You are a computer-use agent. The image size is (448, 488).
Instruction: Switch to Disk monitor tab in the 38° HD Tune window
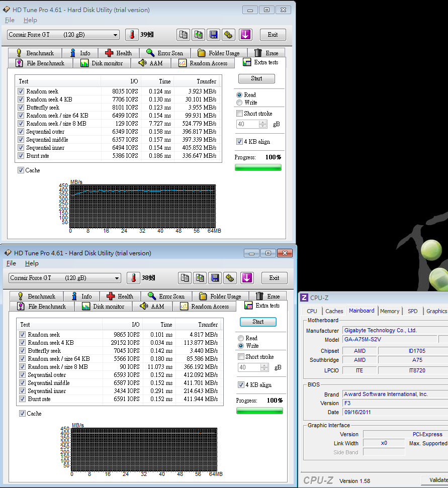pos(104,306)
